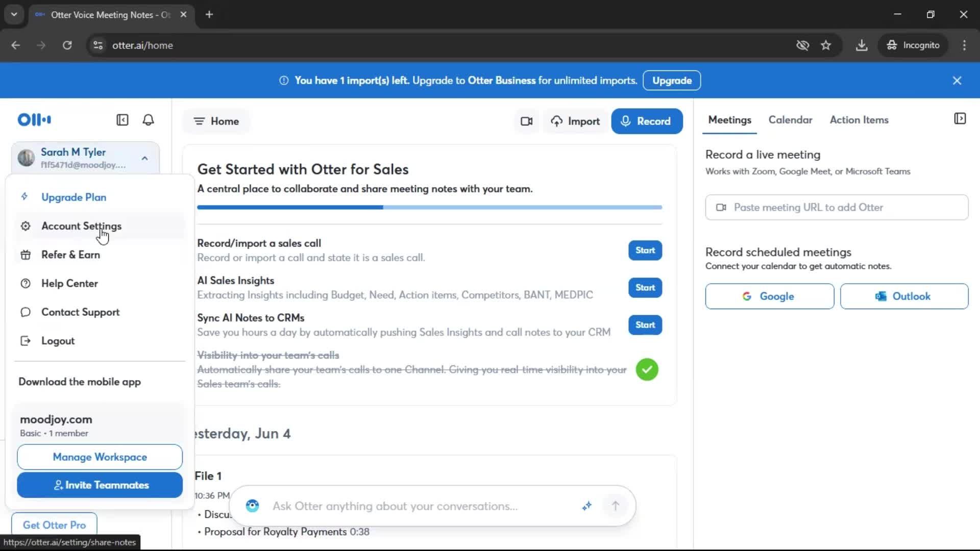Open the Home navigation menu
This screenshot has width=980, height=551.
point(216,121)
